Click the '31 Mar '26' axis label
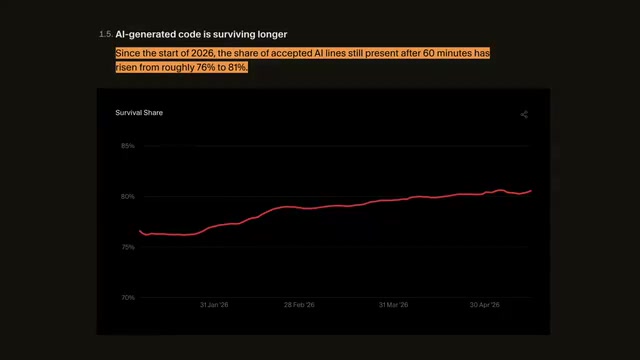The height and width of the screenshot is (360, 640). [393, 305]
